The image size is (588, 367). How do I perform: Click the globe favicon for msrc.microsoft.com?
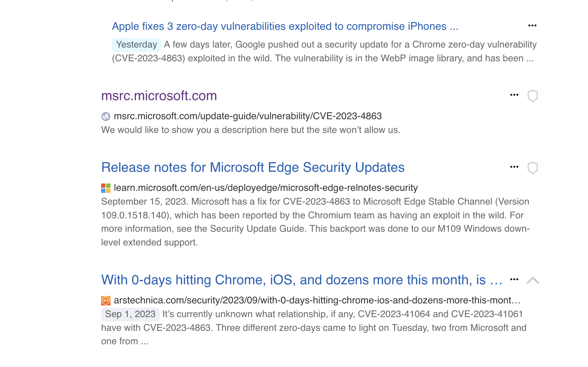[106, 117]
